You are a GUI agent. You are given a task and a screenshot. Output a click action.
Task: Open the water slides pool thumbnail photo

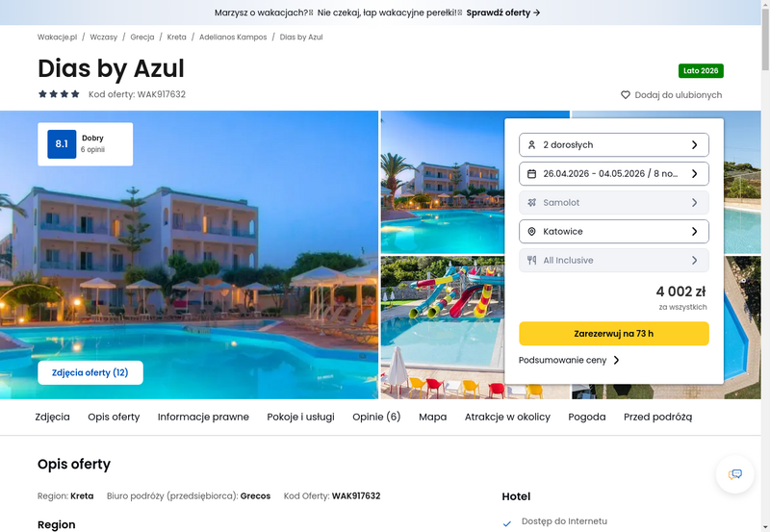pyautogui.click(x=443, y=327)
